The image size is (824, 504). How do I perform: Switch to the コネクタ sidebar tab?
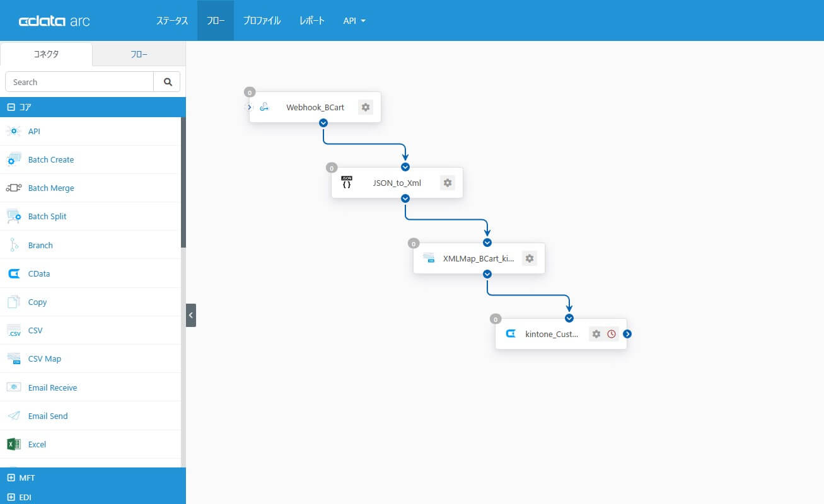46,54
